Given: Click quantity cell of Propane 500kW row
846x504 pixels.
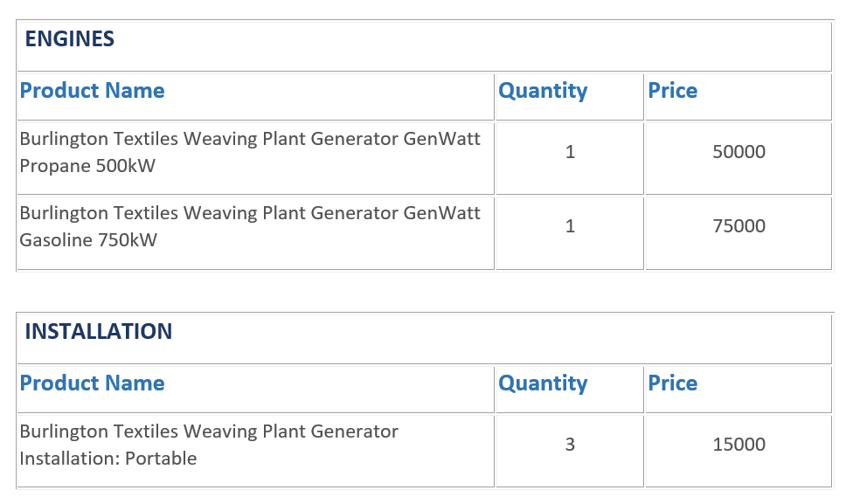Looking at the screenshot, I should [x=570, y=158].
